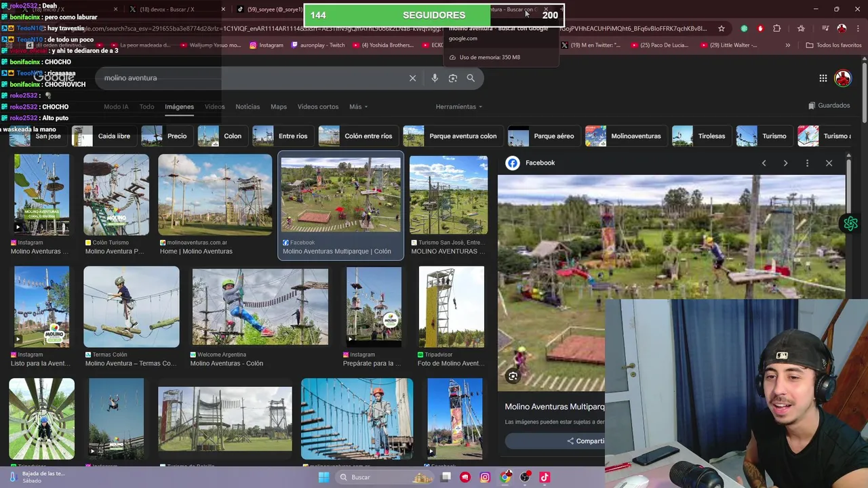Start voice search with microphone icon
This screenshot has width=868, height=488.
[435, 78]
